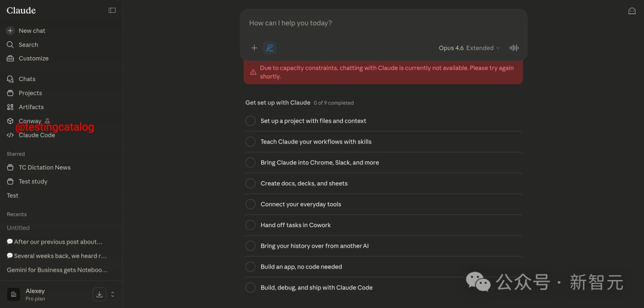This screenshot has height=308, width=644.
Task: Click the Conway cube icon
Action: tap(10, 121)
